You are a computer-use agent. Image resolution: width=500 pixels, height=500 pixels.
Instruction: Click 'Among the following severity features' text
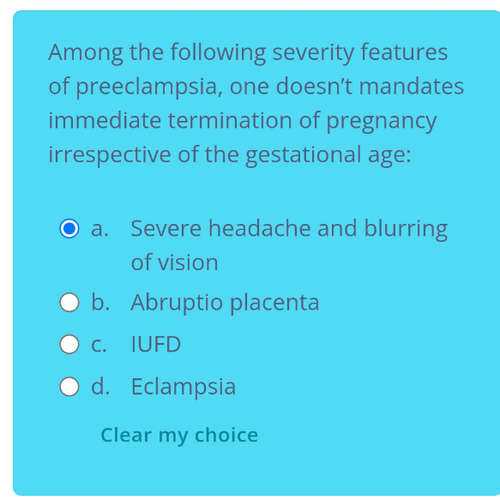248,53
